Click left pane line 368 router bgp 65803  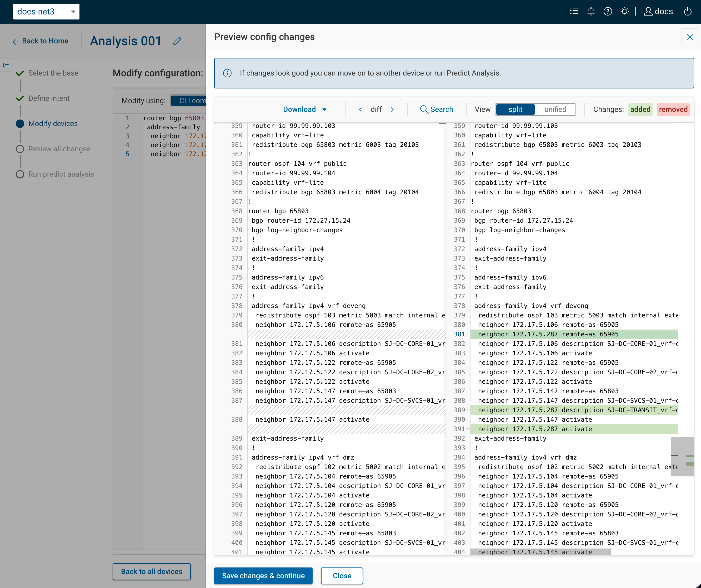click(278, 211)
